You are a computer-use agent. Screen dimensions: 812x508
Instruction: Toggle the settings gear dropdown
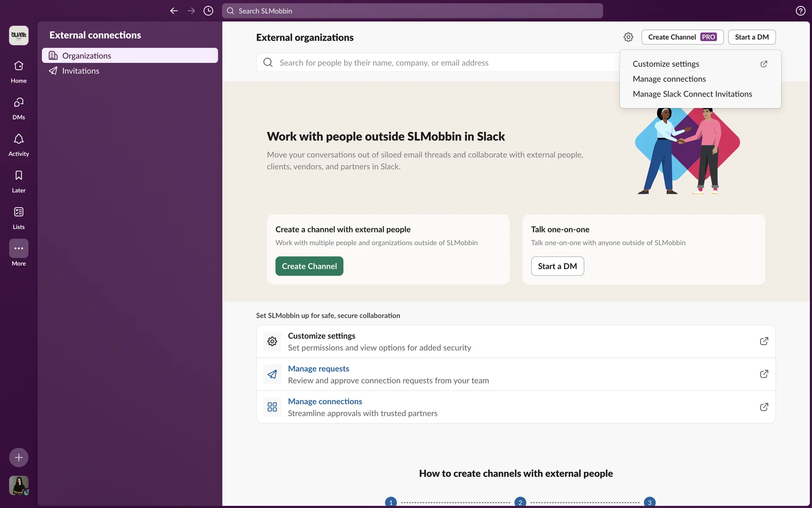628,37
